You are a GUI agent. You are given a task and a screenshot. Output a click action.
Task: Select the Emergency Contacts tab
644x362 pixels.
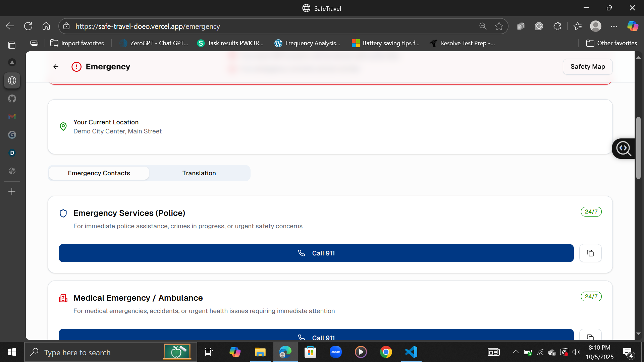[99, 173]
